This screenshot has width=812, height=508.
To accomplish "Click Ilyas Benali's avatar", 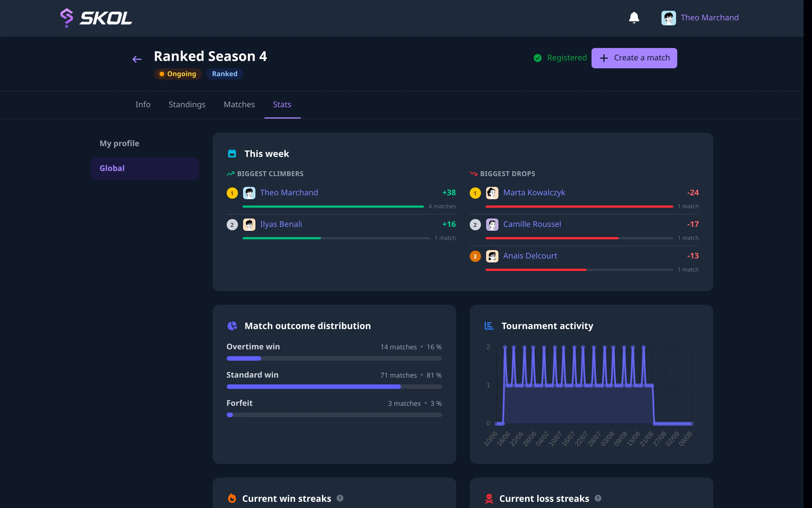I will [x=249, y=224].
